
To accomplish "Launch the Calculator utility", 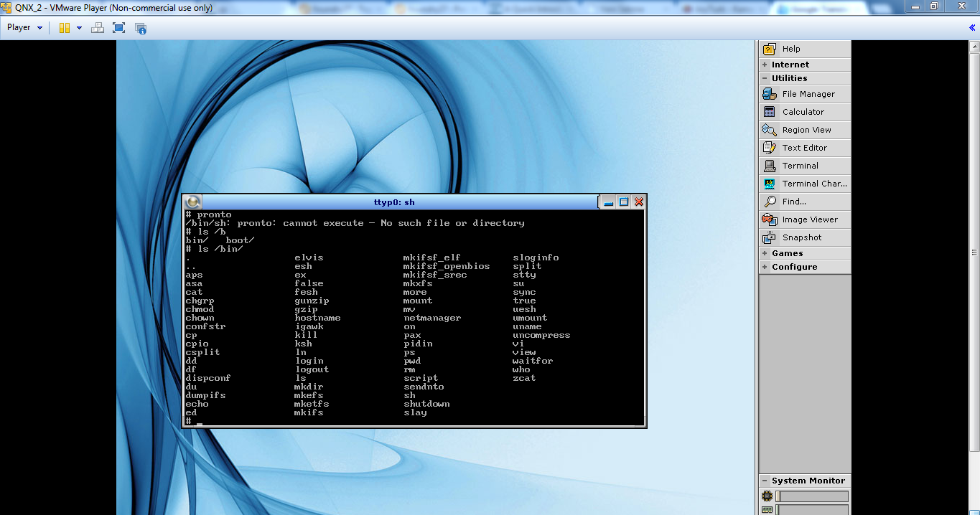I will [x=803, y=112].
